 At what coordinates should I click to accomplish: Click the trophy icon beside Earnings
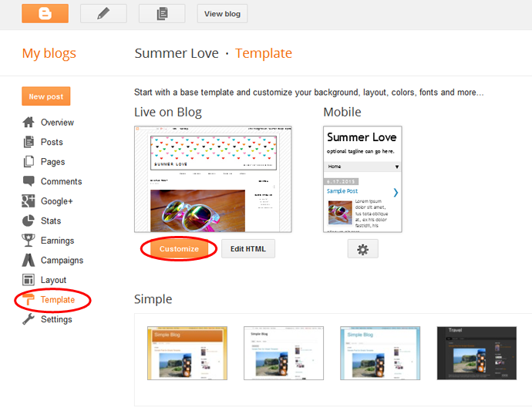point(29,241)
